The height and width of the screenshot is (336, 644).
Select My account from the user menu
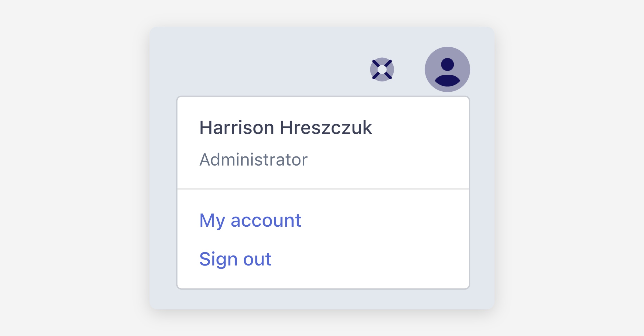coord(250,221)
